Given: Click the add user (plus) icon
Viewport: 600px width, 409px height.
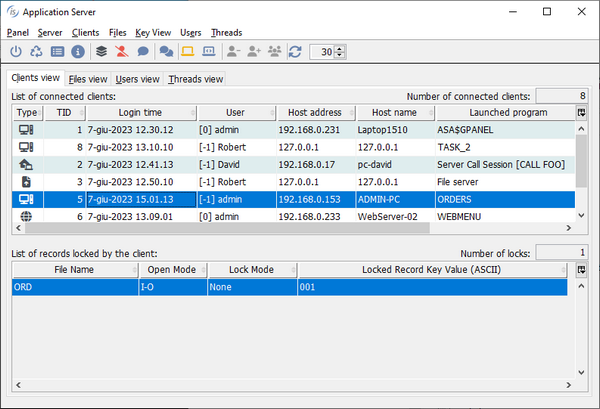Looking at the screenshot, I should 254,51.
